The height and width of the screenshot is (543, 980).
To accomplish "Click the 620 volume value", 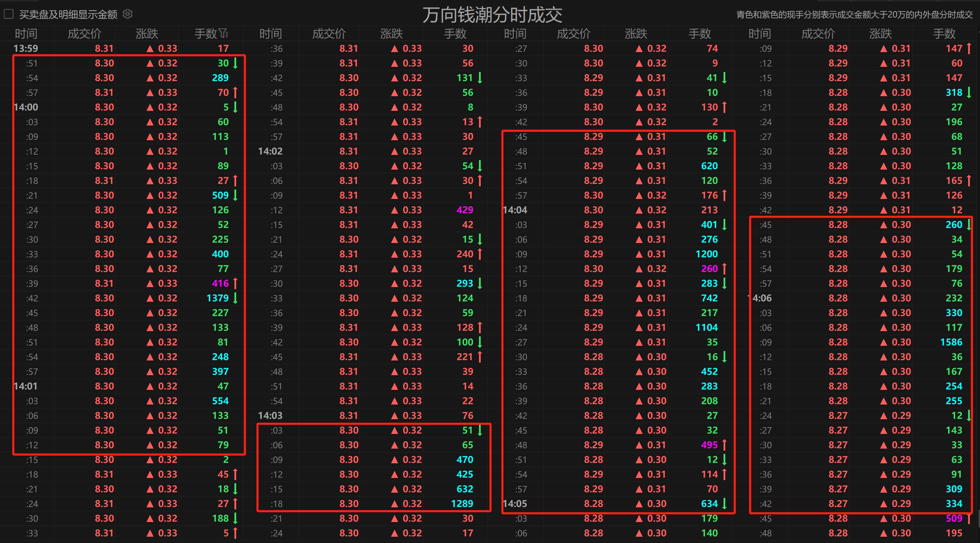I will 709,166.
